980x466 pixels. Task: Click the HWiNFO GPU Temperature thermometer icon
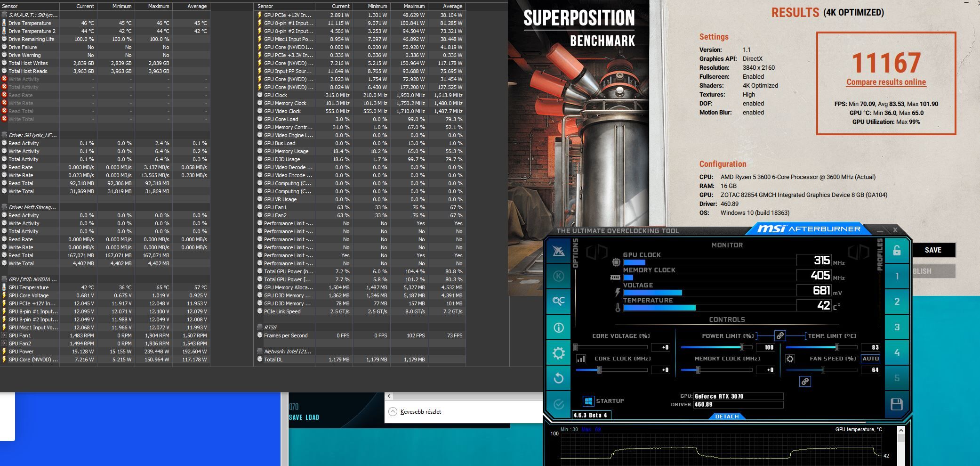point(4,287)
